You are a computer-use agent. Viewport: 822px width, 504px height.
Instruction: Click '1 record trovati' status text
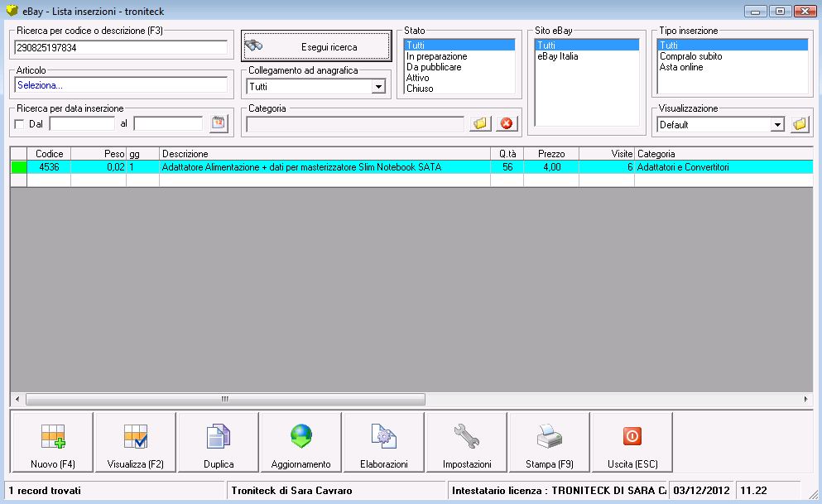pos(45,491)
